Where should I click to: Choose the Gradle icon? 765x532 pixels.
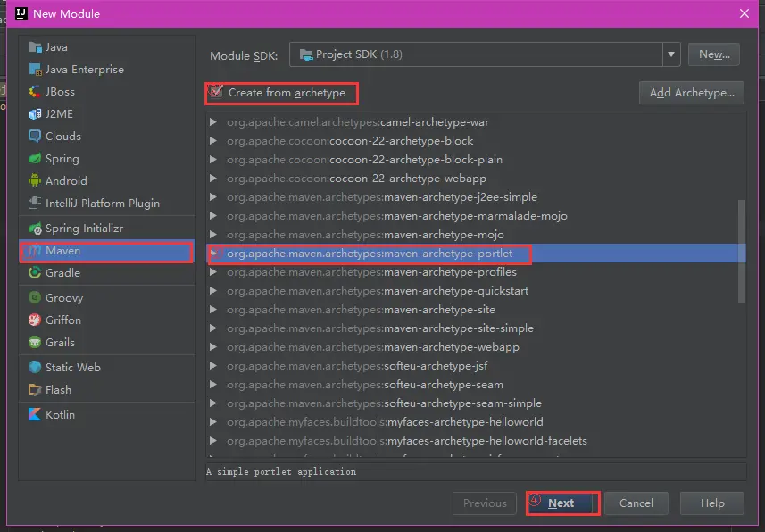click(x=35, y=273)
